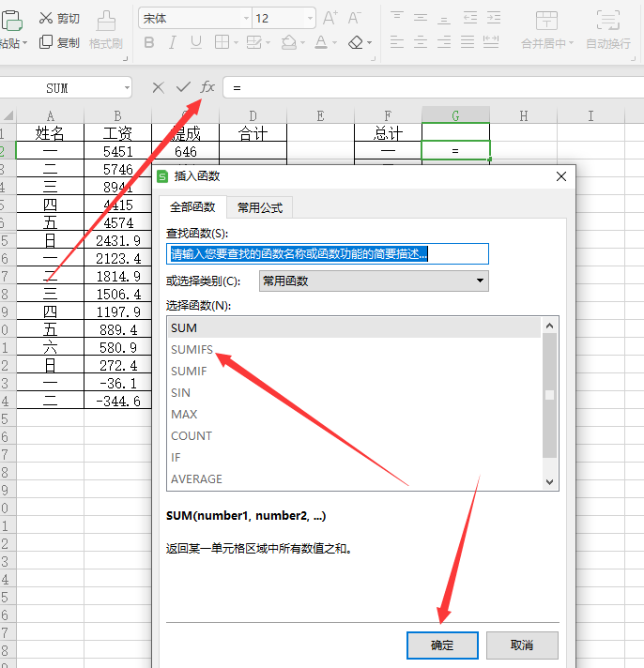Screen dimensions: 644x668
Task: Select SUM in the function list
Action: (x=354, y=328)
